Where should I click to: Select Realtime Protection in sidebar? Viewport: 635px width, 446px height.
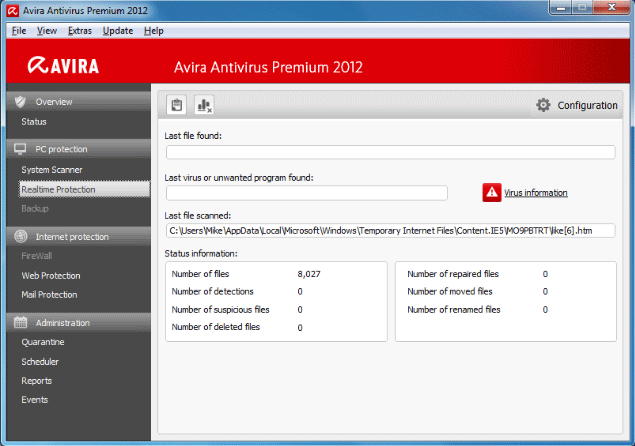click(x=84, y=190)
